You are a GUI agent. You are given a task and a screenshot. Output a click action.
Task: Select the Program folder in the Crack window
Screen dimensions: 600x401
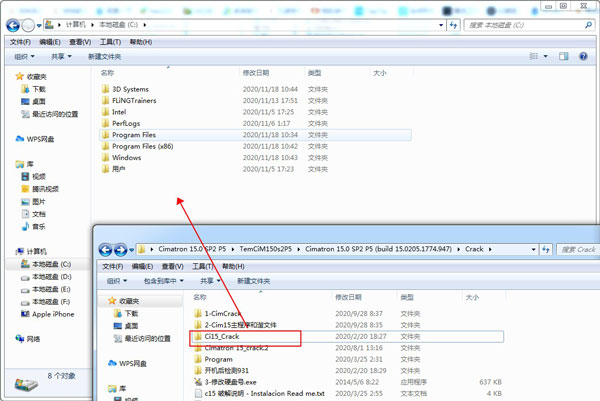pyautogui.click(x=214, y=359)
